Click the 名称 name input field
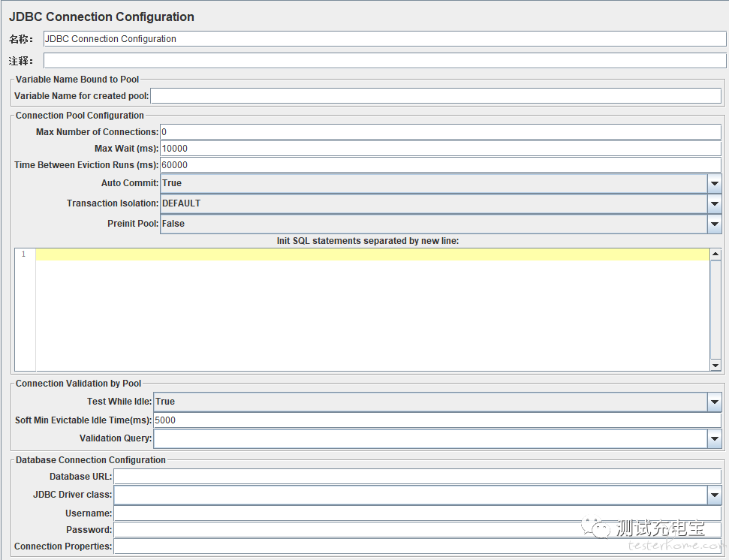Viewport: 729px width, 560px height. click(385, 39)
